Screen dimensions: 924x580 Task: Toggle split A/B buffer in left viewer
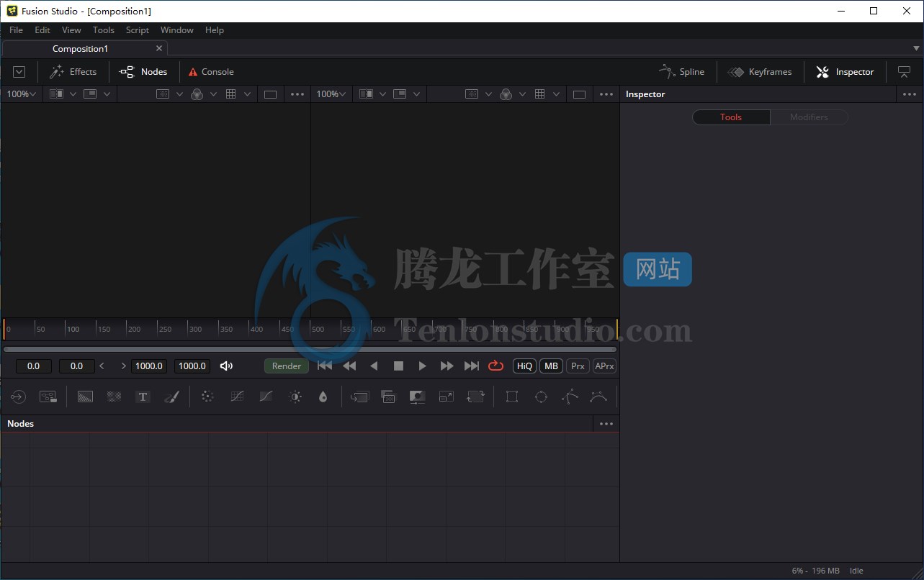click(x=56, y=94)
